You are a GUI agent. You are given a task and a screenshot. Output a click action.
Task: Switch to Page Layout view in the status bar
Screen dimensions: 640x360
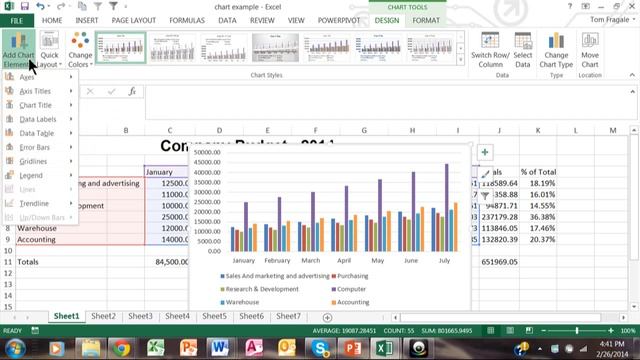[x=510, y=330]
